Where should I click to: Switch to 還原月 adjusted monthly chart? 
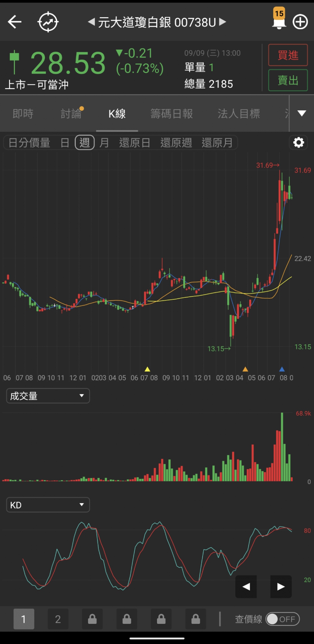217,143
